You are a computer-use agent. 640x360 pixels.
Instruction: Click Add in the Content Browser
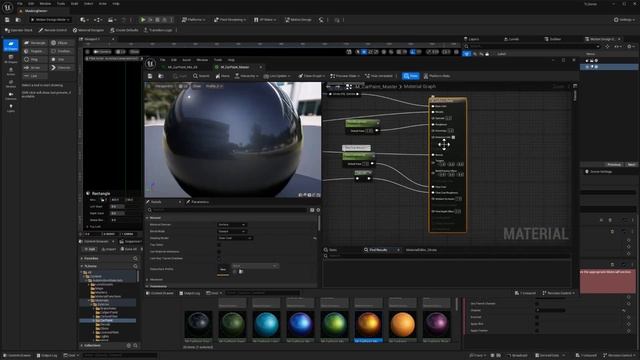pos(90,249)
